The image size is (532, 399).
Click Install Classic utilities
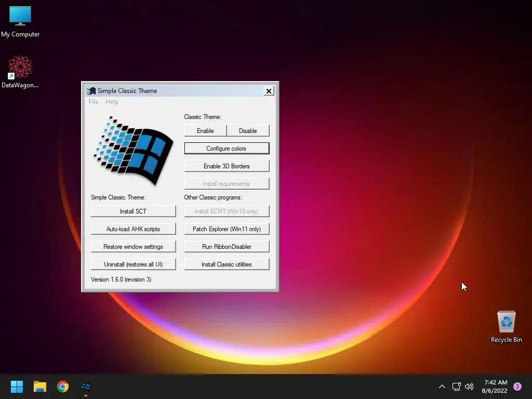[227, 264]
